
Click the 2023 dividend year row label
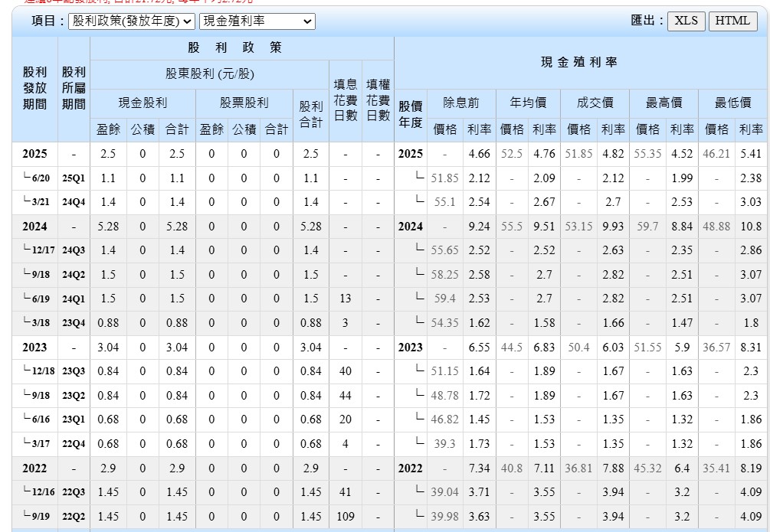point(35,347)
